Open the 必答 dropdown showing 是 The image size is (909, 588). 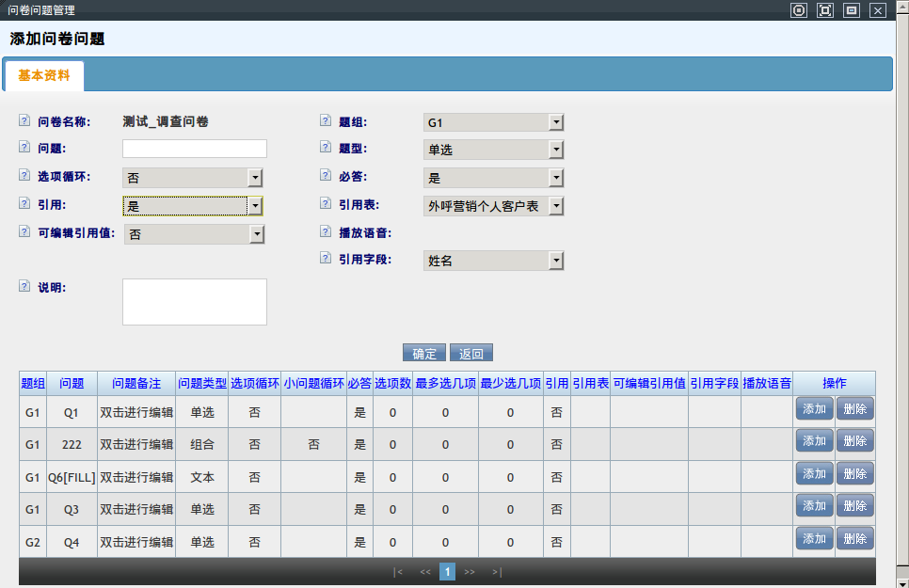tap(493, 178)
